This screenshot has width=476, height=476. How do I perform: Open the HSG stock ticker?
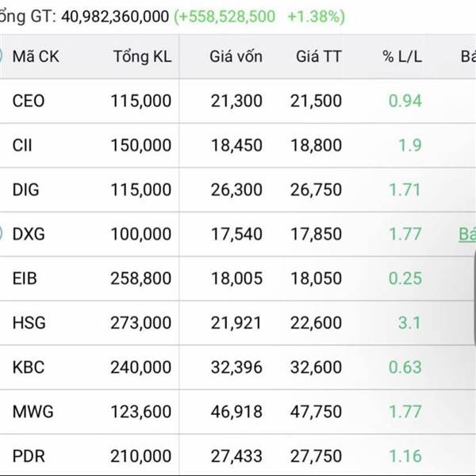28,323
